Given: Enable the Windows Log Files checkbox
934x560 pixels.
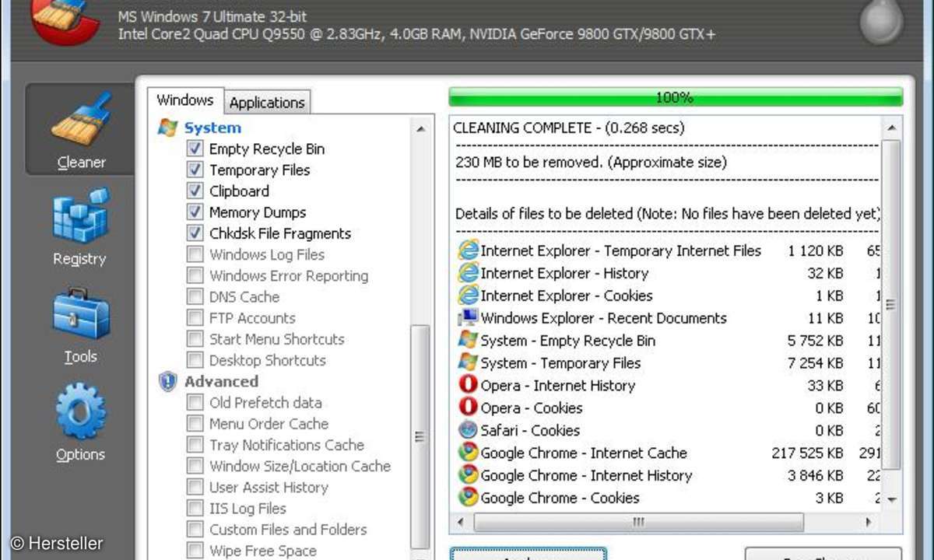Looking at the screenshot, I should coord(195,254).
